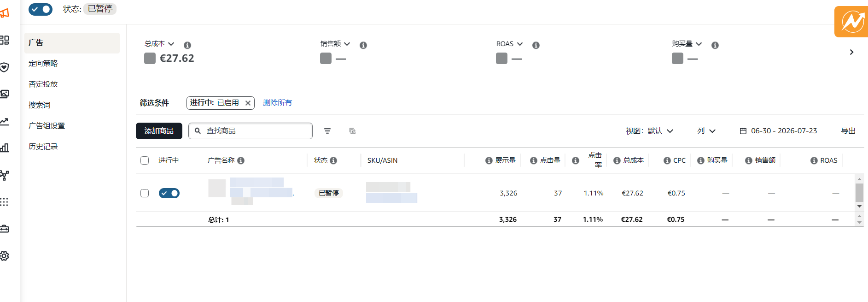Open the 否定投放 sidebar item

click(43, 84)
